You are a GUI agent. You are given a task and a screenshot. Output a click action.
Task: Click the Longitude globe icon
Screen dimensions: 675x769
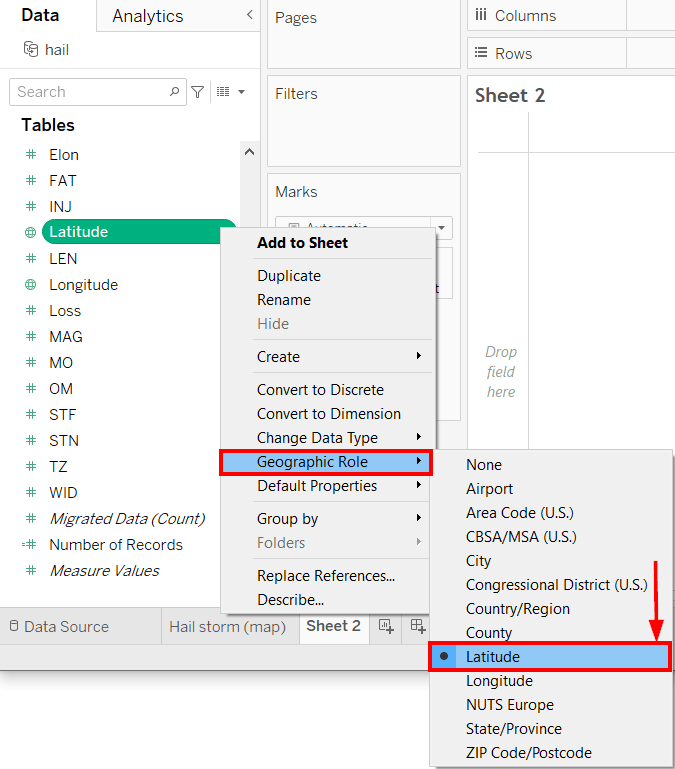[x=30, y=284]
